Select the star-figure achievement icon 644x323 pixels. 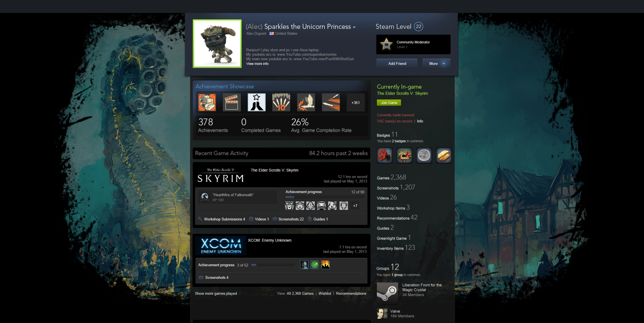256,102
